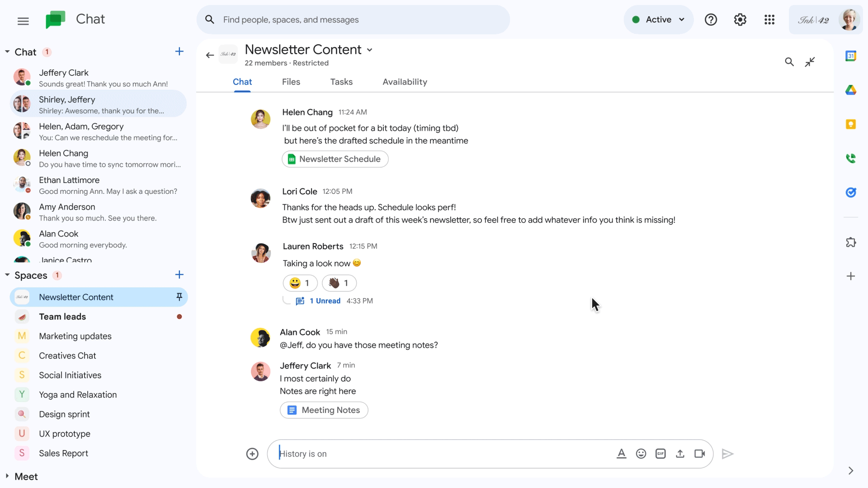Open the Meeting Notes document
The height and width of the screenshot is (488, 868).
pyautogui.click(x=324, y=410)
